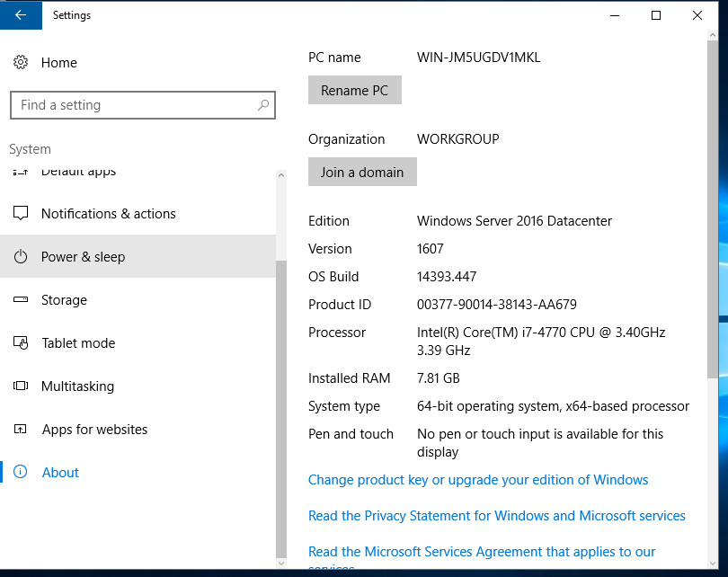
Task: Select the About section label
Action: 60,473
